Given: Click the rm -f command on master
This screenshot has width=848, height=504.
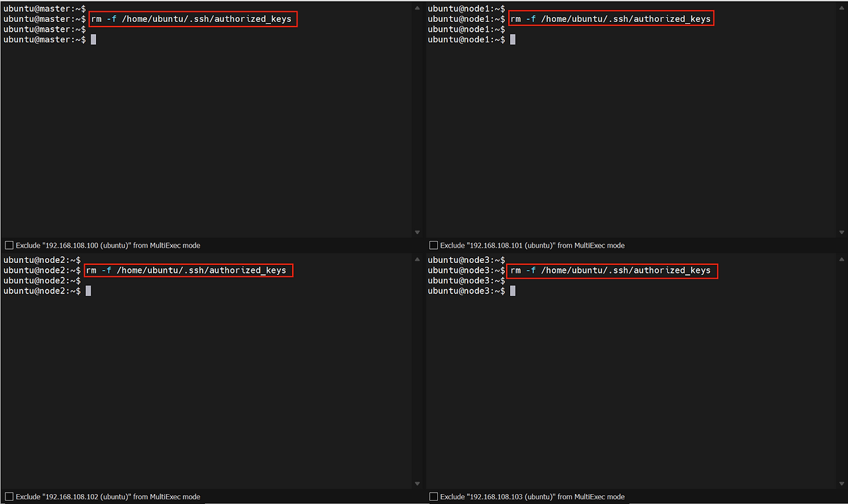Looking at the screenshot, I should [191, 19].
